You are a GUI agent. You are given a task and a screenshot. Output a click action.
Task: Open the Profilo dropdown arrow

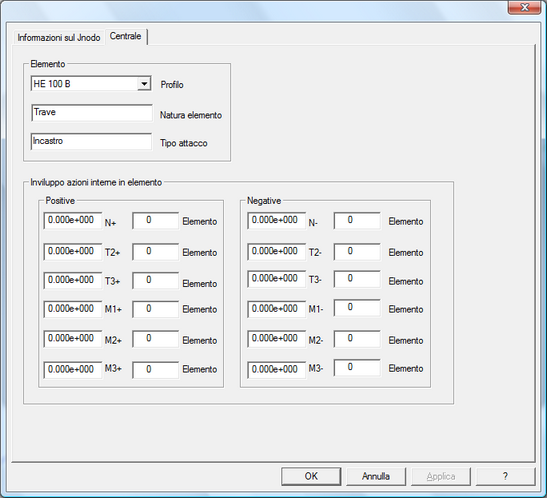click(x=144, y=84)
